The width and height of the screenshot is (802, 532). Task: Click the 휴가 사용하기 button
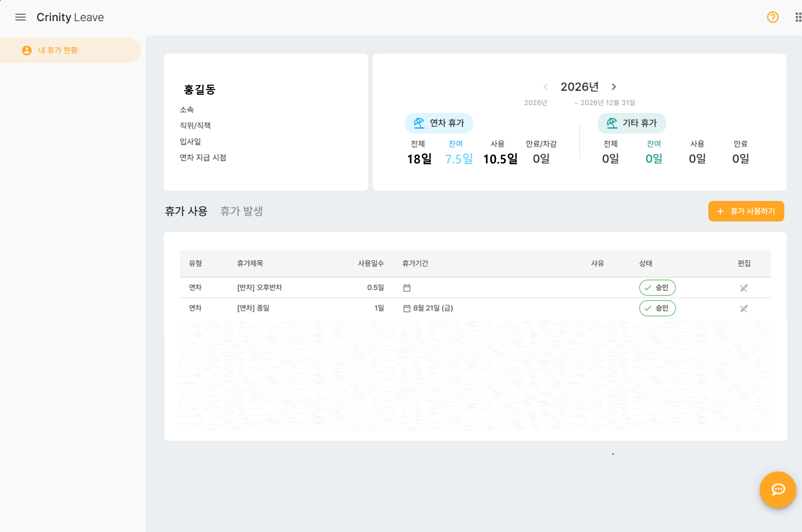click(746, 211)
